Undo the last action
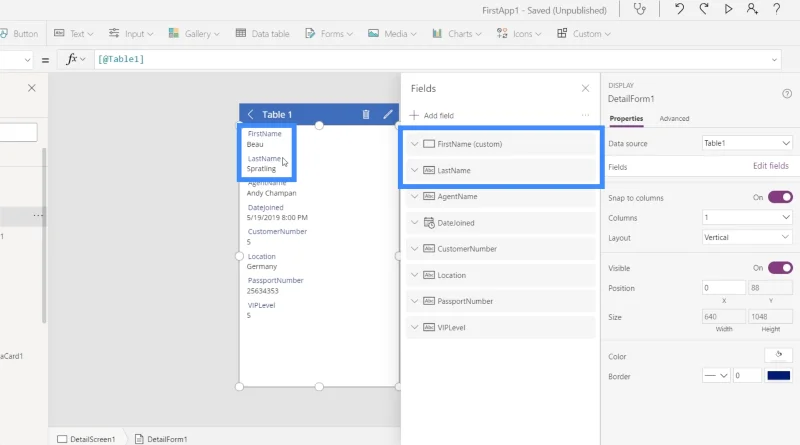 (x=679, y=9)
